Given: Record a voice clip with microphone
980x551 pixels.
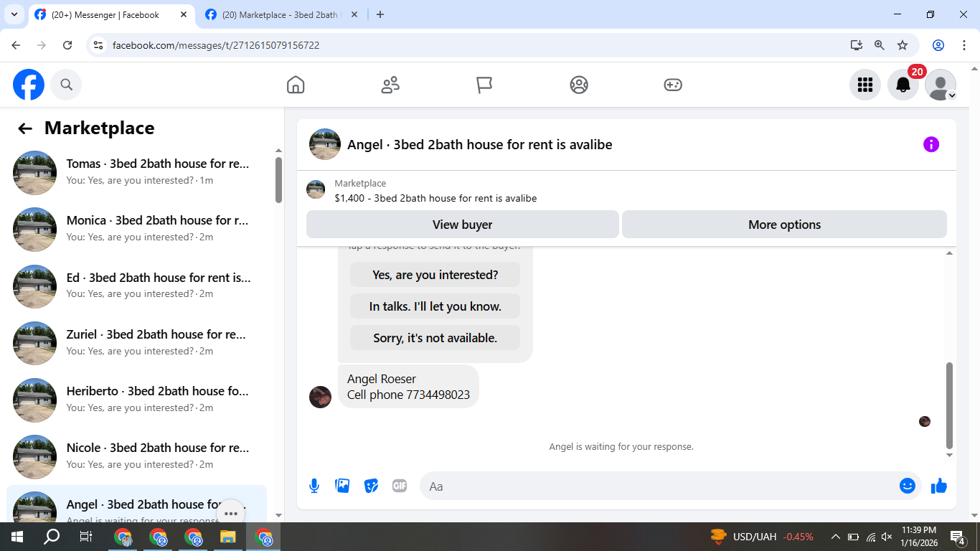Looking at the screenshot, I should [314, 486].
